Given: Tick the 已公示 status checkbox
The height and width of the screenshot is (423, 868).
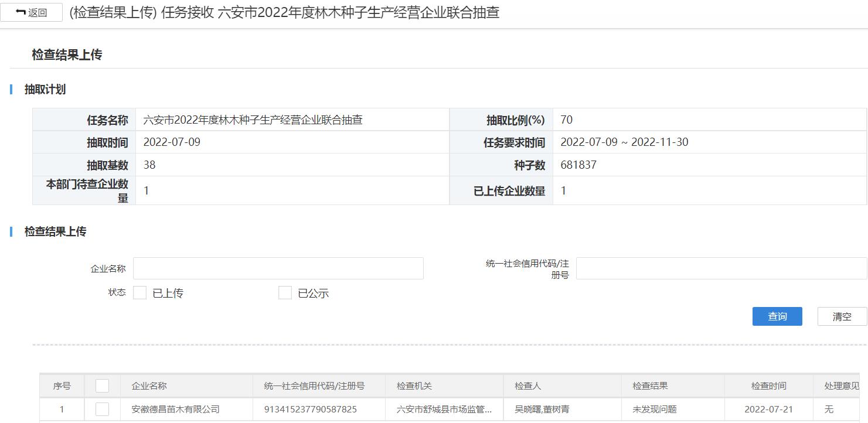Looking at the screenshot, I should point(285,293).
